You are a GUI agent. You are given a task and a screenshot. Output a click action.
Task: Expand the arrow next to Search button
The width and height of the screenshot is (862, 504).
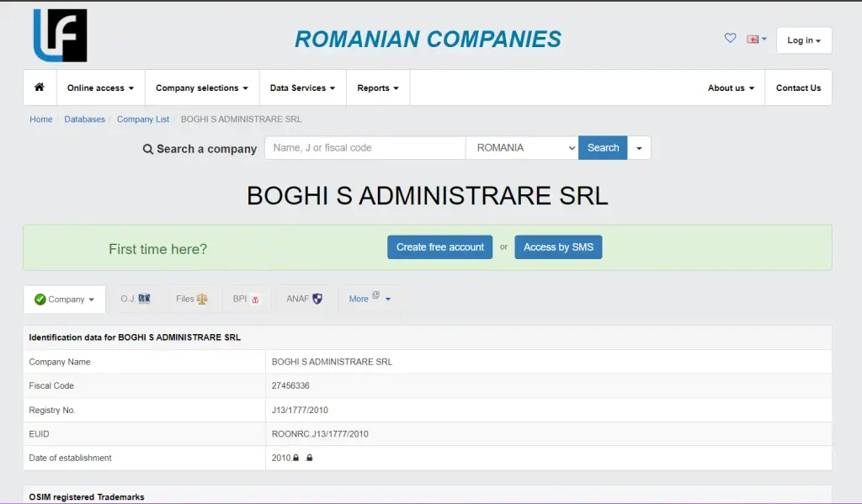point(639,148)
